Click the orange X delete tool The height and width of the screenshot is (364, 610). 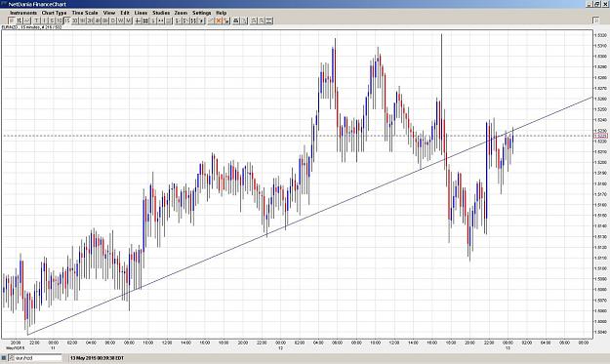(218, 20)
